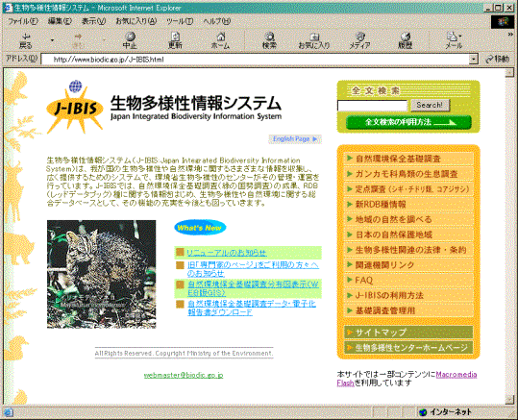Click the Internet Explorer title bar icon

coord(8,8)
